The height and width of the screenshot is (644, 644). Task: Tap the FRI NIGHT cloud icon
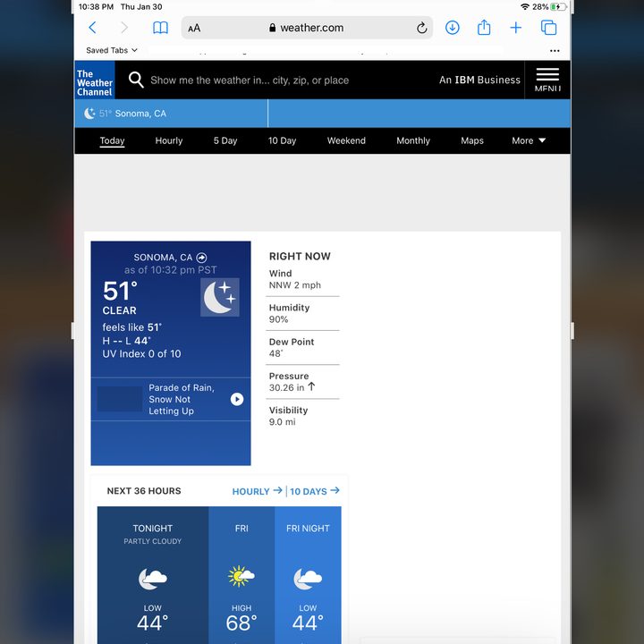(x=308, y=579)
